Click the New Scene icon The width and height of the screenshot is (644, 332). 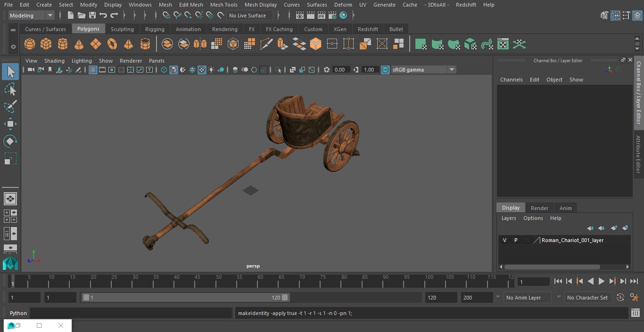point(70,16)
